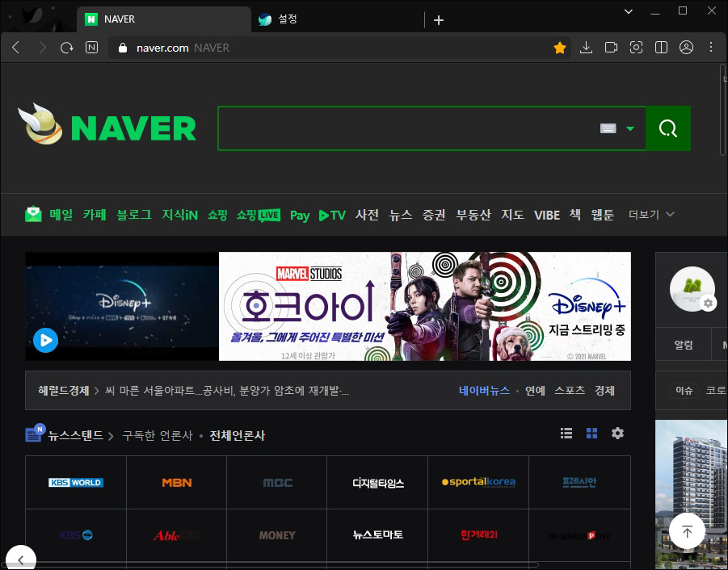Open profile settings gear on avatar

(x=708, y=304)
